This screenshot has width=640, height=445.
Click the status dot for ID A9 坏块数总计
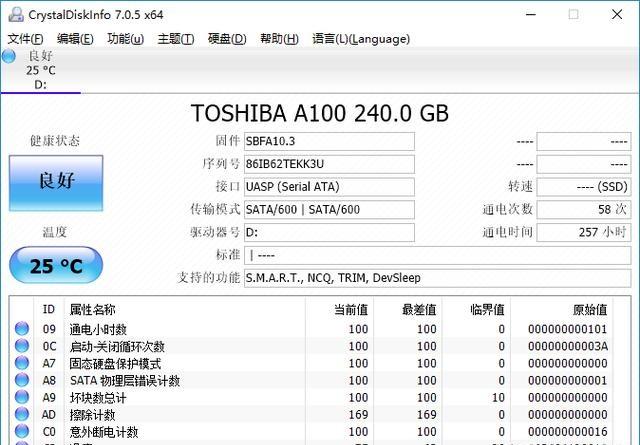point(22,397)
